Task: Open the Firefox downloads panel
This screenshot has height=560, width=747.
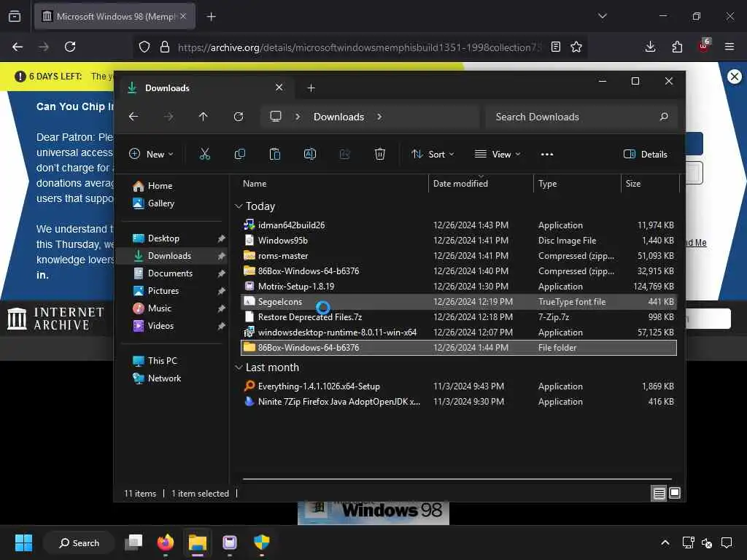Action: click(x=650, y=47)
